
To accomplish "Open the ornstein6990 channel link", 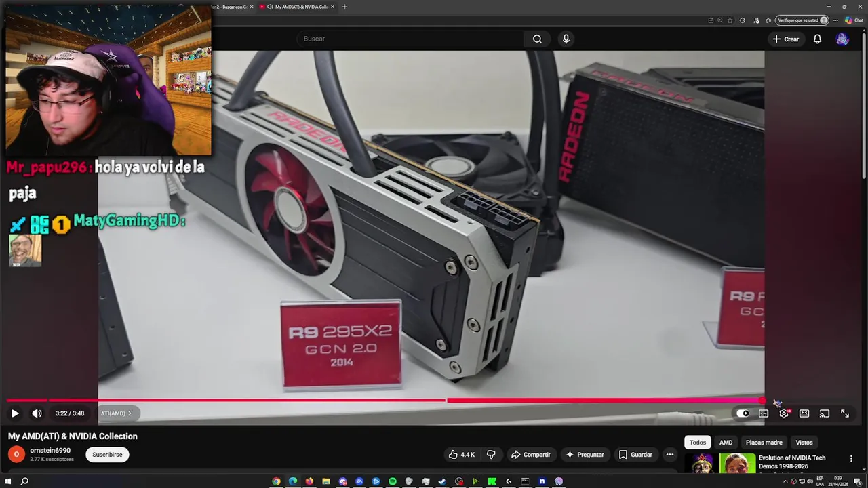I will (50, 451).
